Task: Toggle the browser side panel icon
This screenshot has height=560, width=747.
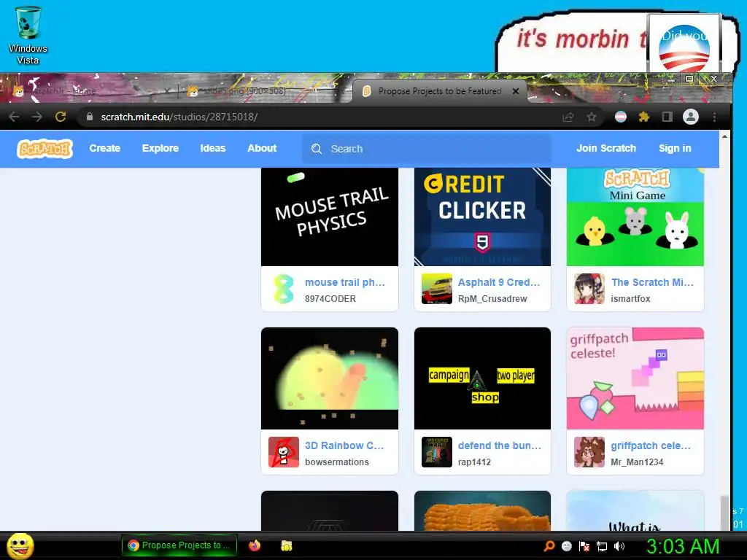Action: pyautogui.click(x=667, y=117)
